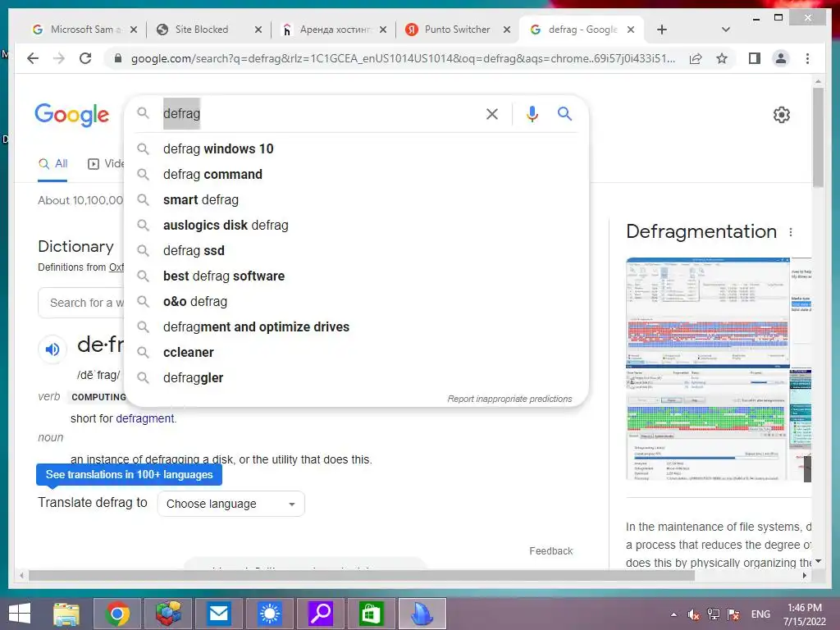840x630 pixels.
Task: Select suggestion defrag windows 10
Action: tap(356, 149)
